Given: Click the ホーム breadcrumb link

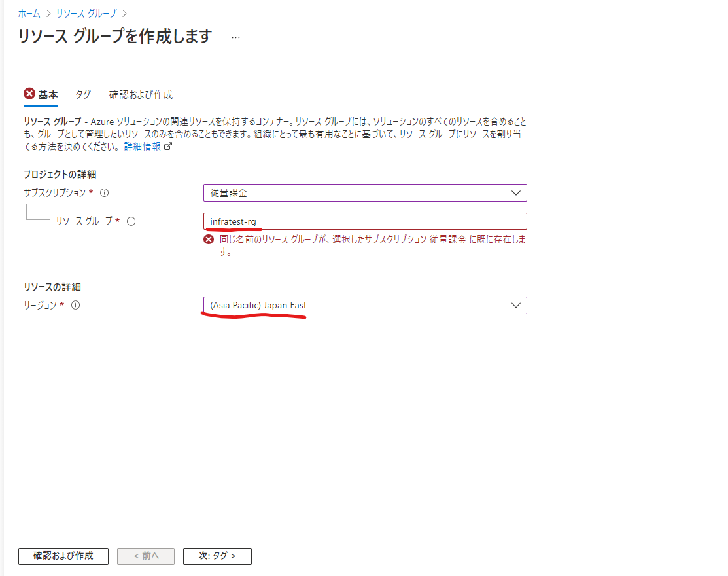Looking at the screenshot, I should pyautogui.click(x=29, y=14).
